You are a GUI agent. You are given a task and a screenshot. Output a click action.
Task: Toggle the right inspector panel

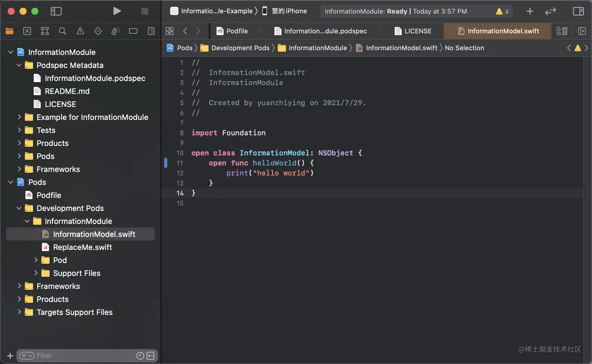point(578,11)
